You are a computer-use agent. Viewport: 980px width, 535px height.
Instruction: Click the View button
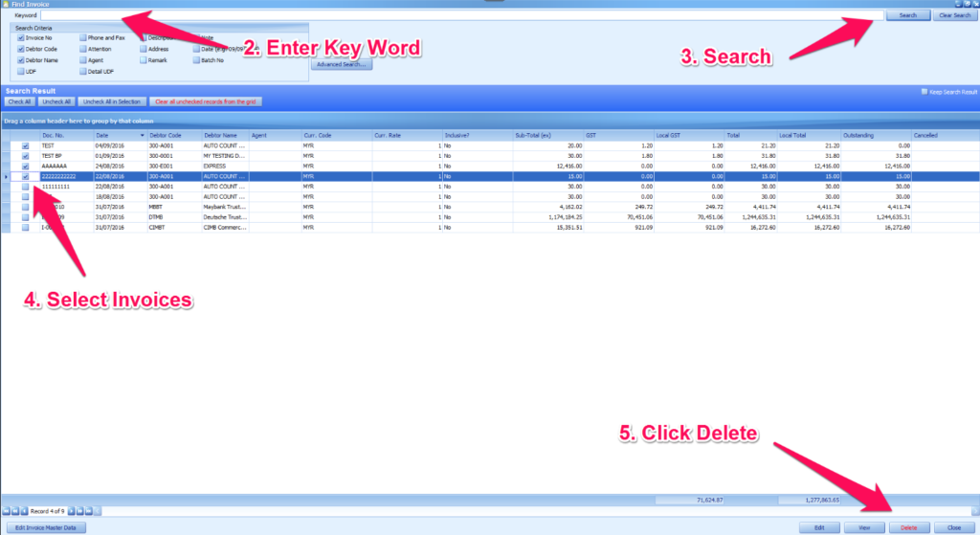click(864, 527)
